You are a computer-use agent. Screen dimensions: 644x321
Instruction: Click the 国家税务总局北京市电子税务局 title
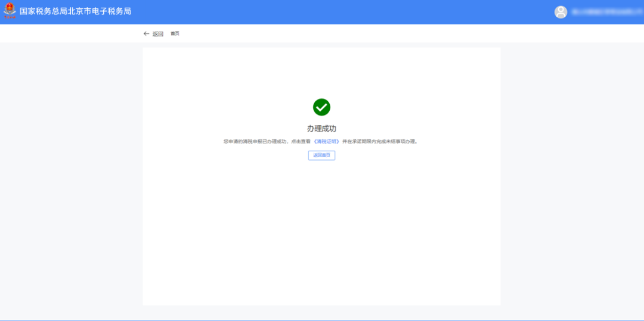[x=75, y=11]
